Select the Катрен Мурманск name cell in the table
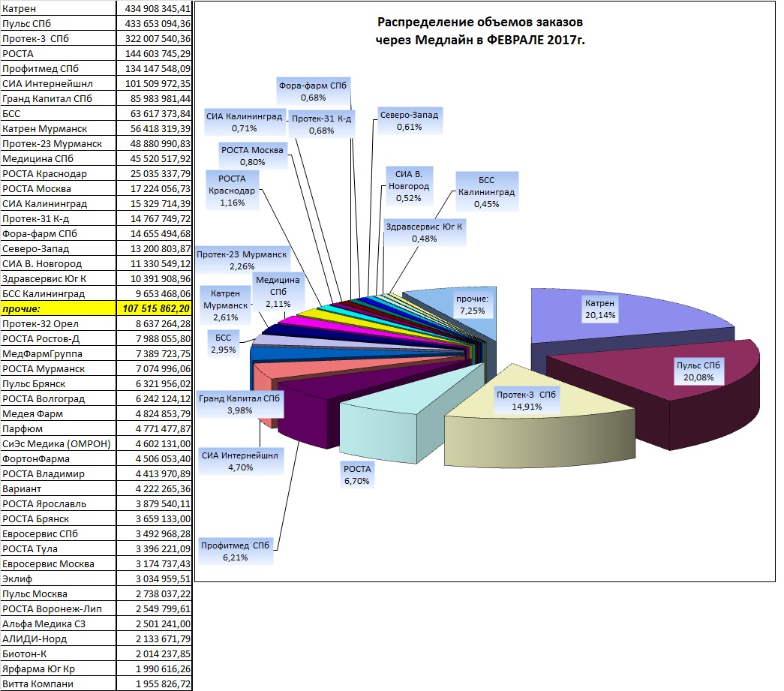This screenshot has width=784, height=691. point(58,128)
